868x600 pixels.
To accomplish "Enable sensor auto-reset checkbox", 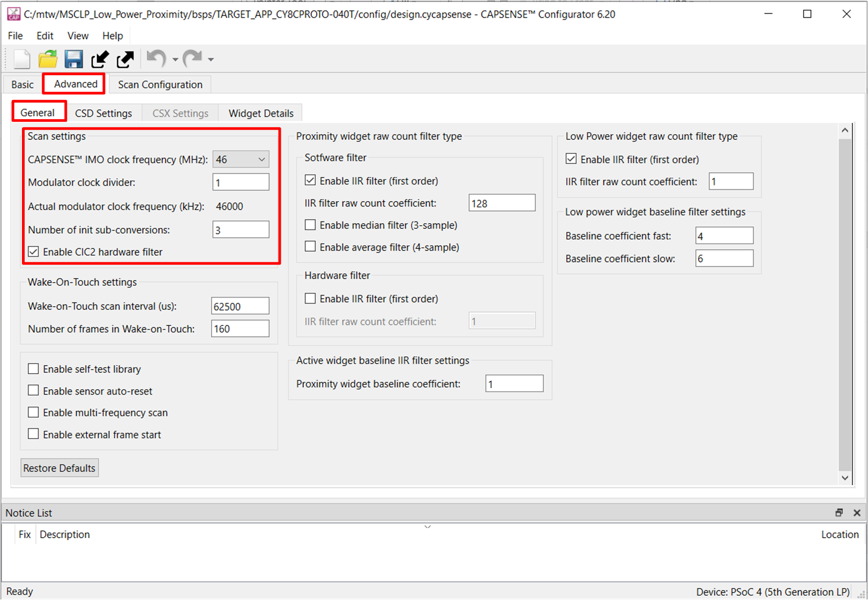I will tap(33, 390).
